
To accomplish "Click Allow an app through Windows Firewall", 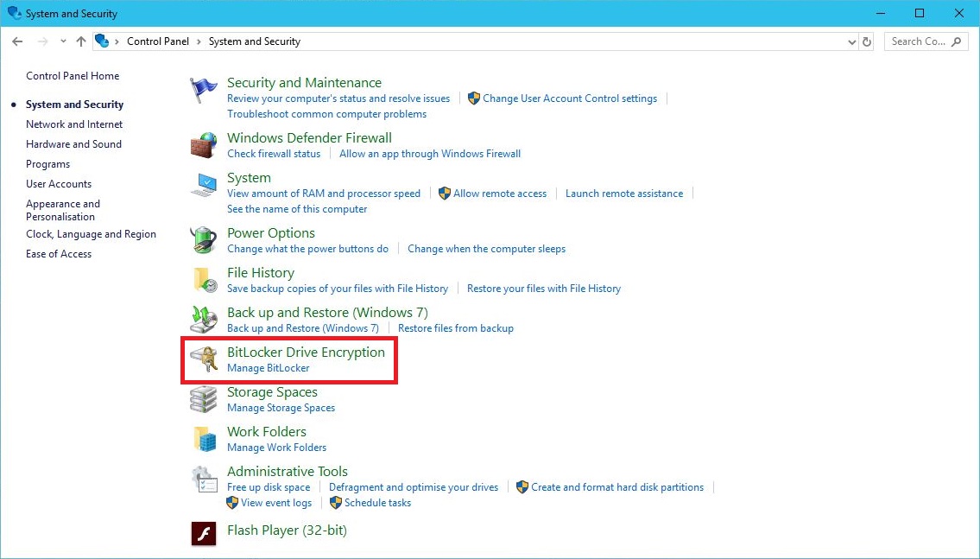I will pos(430,153).
